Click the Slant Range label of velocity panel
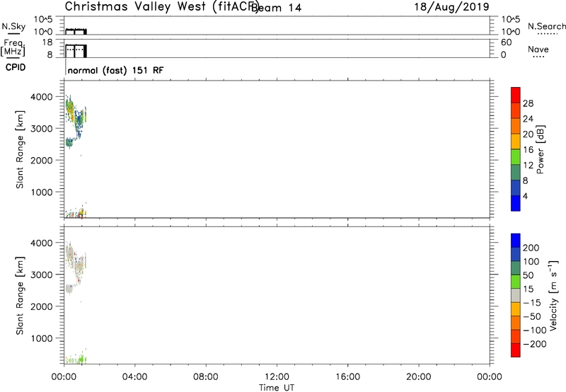This screenshot has width=566, height=392. [x=20, y=296]
